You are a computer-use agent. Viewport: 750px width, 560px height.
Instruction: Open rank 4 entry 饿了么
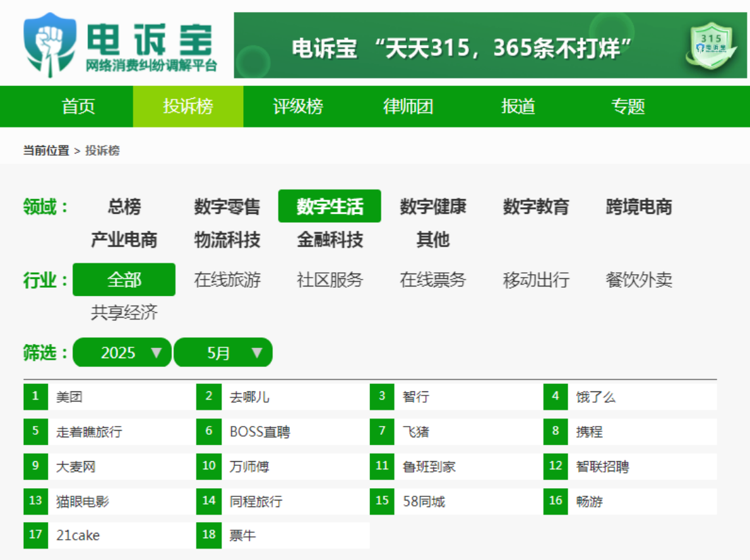coord(630,397)
